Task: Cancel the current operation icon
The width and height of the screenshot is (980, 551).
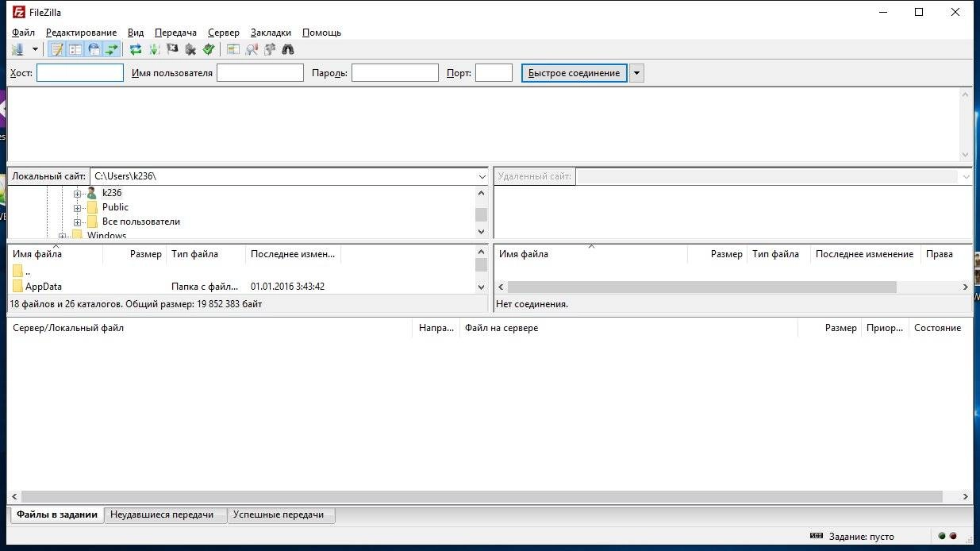Action: coord(172,49)
